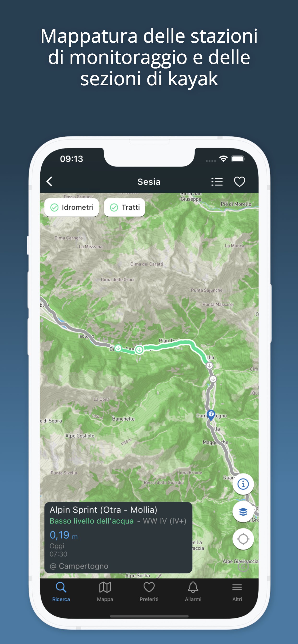The image size is (298, 644).
Task: Toggle the Tratti filter chip
Action: click(x=125, y=207)
